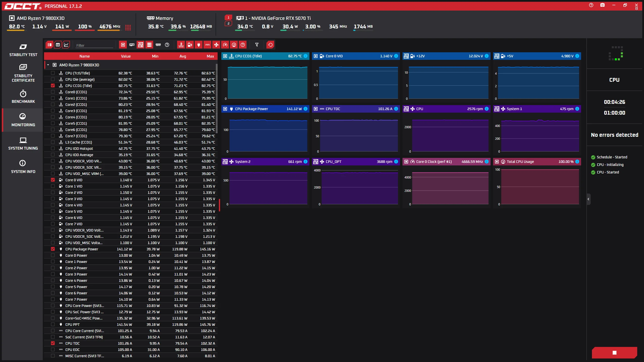This screenshot has height=362, width=644.
Task: Toggle unknown-device sensors filter icon
Action: 167,45
